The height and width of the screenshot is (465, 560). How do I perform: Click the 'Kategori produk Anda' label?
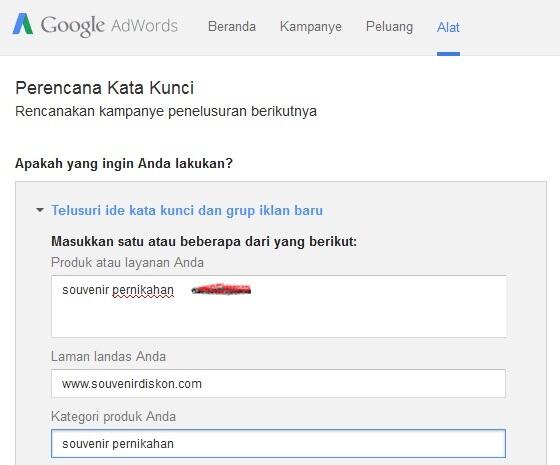113,416
